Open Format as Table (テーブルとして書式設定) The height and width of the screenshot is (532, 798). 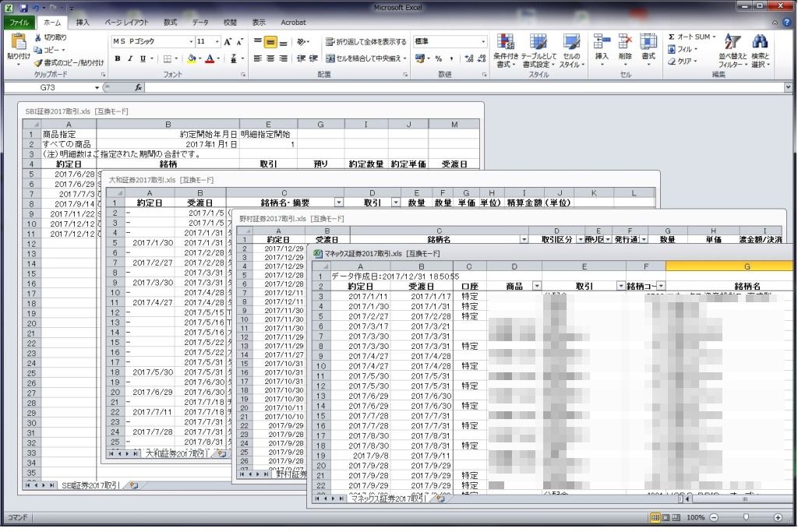click(538, 51)
